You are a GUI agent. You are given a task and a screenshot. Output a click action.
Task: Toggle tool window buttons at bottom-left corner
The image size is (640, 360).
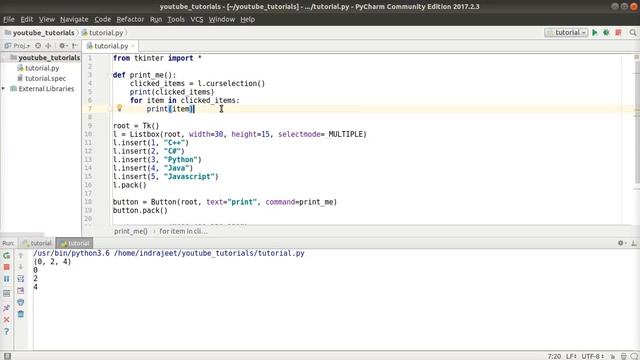click(x=7, y=356)
